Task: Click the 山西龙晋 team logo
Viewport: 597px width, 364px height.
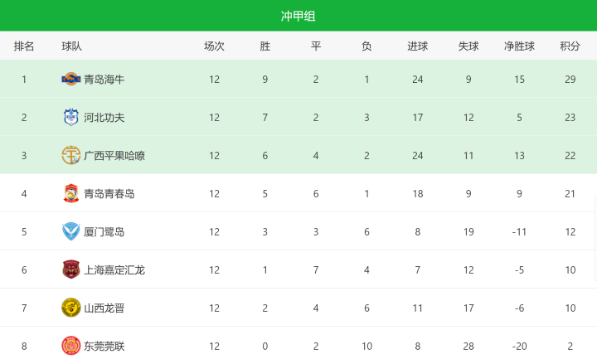Action: (x=71, y=308)
